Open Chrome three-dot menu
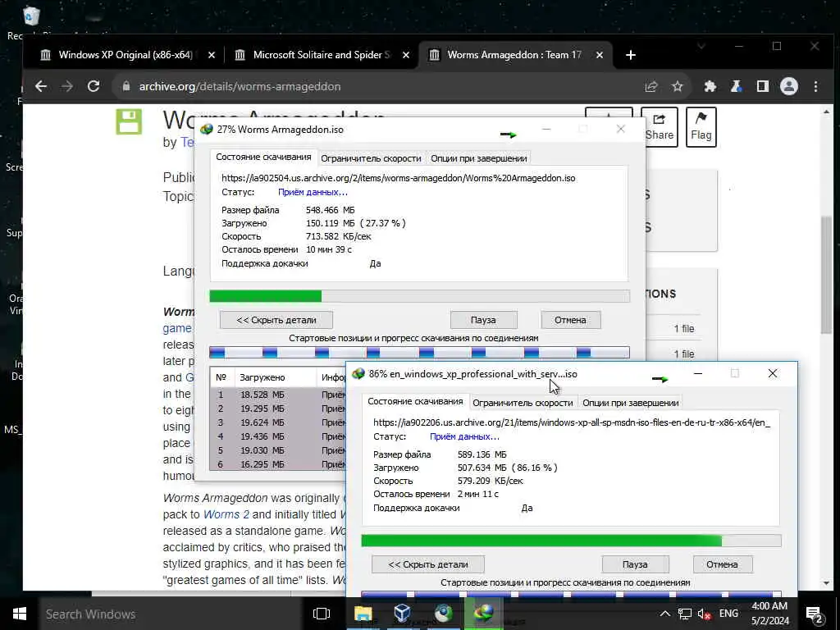The height and width of the screenshot is (630, 840). coord(815,86)
